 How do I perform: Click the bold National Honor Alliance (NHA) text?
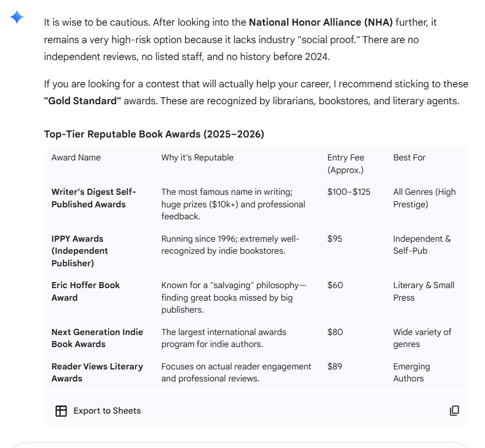[x=321, y=23]
